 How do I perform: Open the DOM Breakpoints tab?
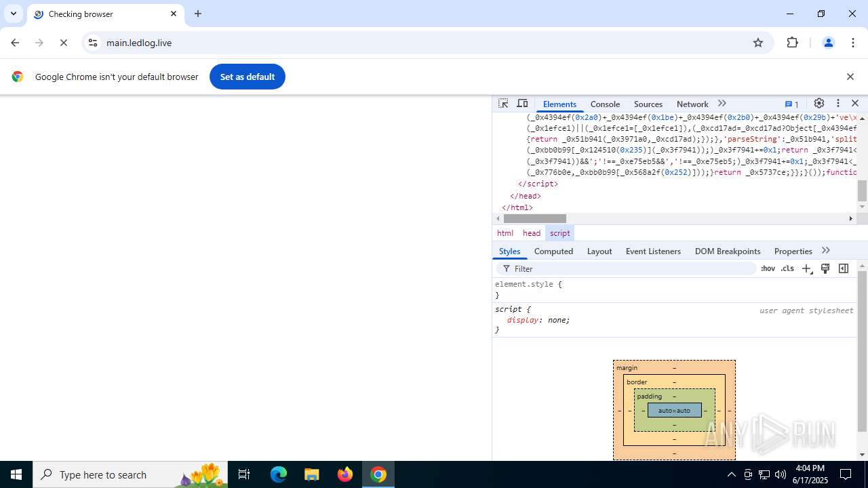[x=728, y=251]
